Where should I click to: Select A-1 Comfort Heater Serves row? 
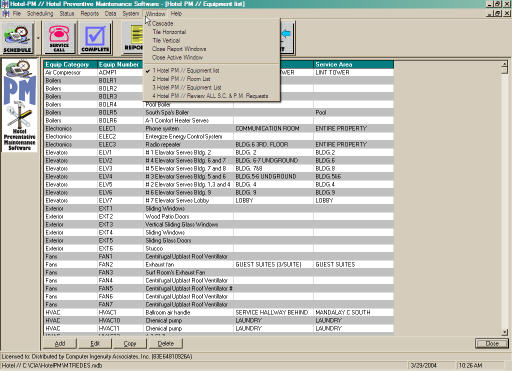[219, 120]
